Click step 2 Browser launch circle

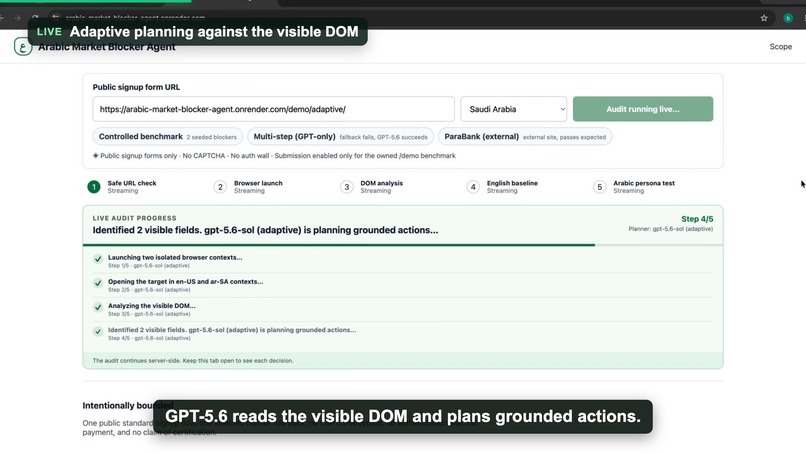[220, 187]
